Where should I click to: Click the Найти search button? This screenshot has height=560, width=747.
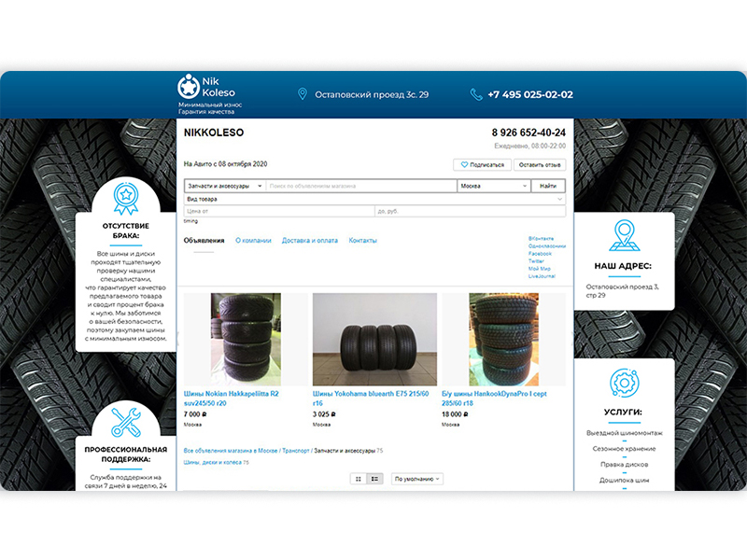click(548, 186)
